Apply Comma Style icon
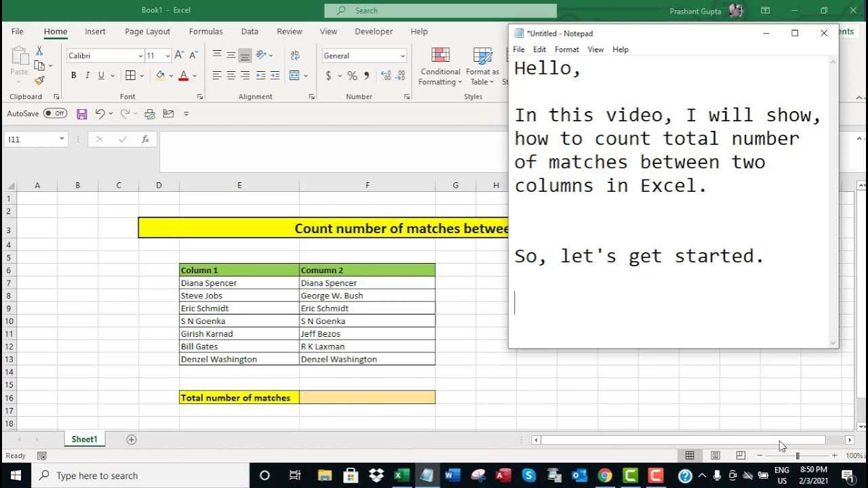Viewport: 868px width, 488px height. (367, 76)
